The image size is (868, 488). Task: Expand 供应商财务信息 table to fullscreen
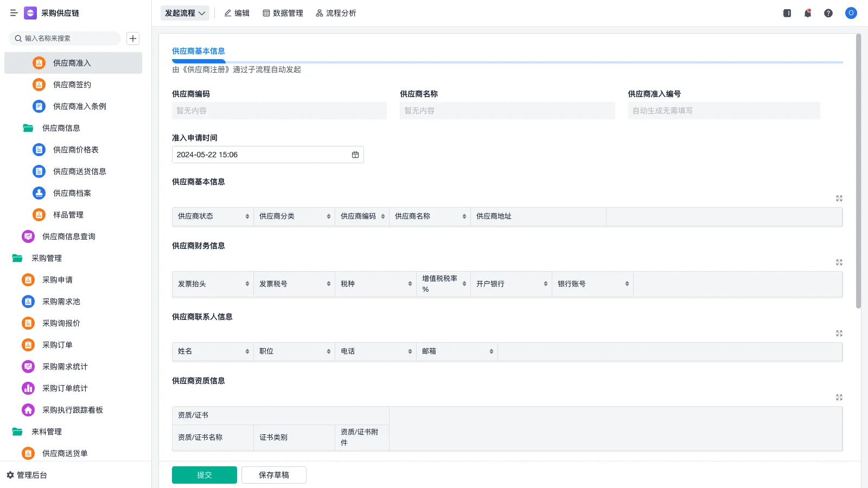[x=839, y=262]
